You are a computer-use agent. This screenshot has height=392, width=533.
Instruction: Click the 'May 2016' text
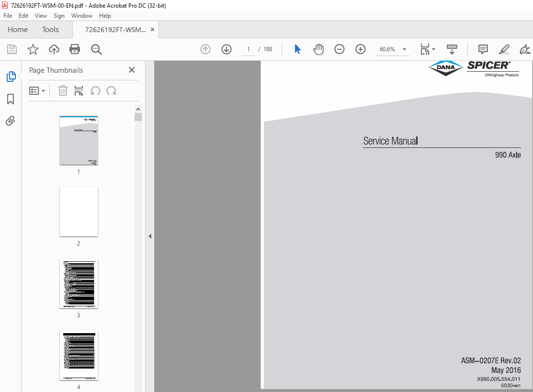(506, 370)
